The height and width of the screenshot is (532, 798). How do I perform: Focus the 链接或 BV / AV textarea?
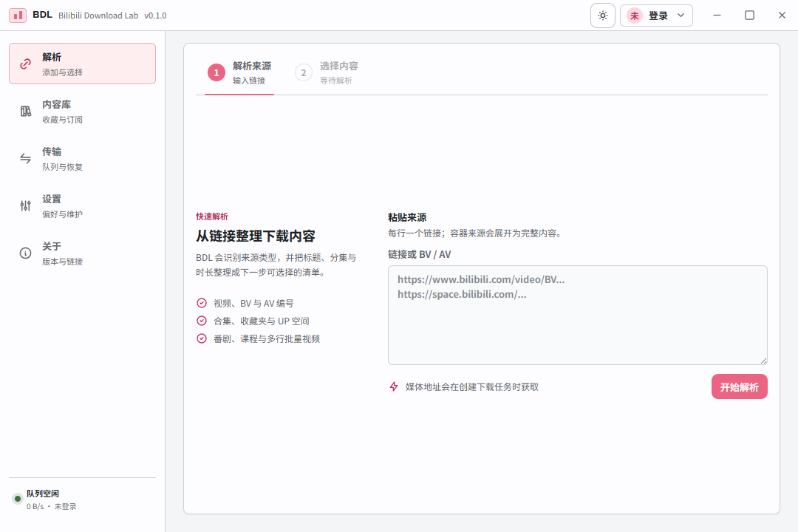pos(578,315)
